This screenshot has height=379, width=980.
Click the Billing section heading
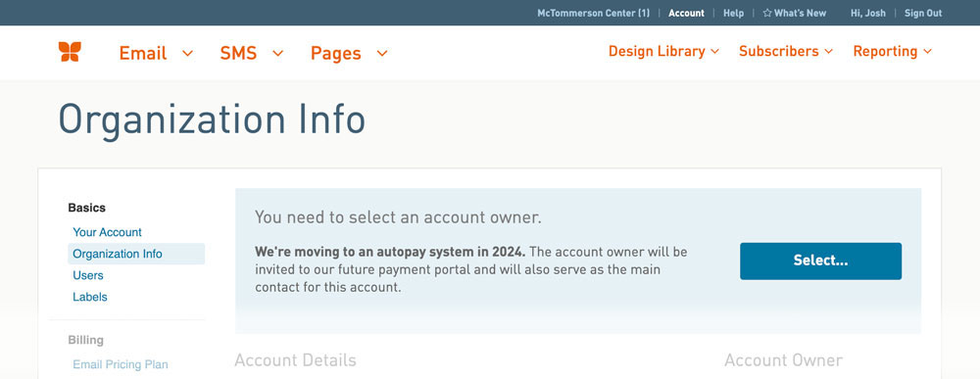pos(85,340)
